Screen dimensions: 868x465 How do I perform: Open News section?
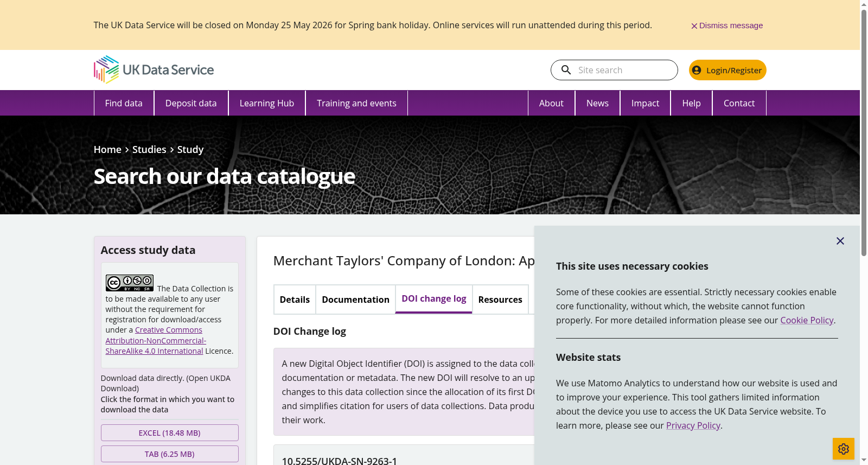tap(597, 103)
